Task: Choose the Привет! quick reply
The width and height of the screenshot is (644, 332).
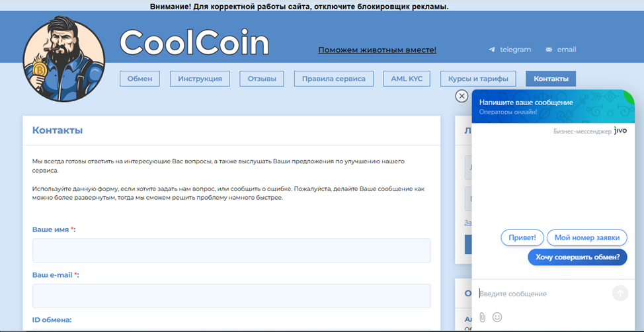Action: tap(522, 237)
